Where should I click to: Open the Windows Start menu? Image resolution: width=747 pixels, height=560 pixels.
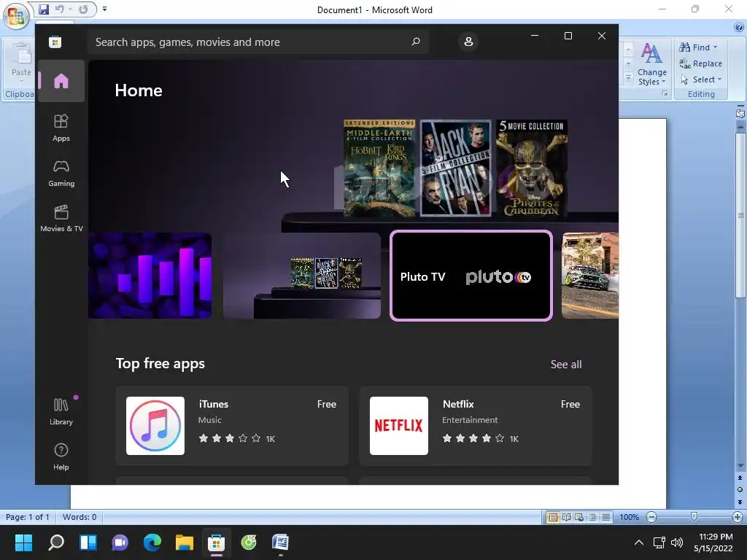click(x=23, y=542)
